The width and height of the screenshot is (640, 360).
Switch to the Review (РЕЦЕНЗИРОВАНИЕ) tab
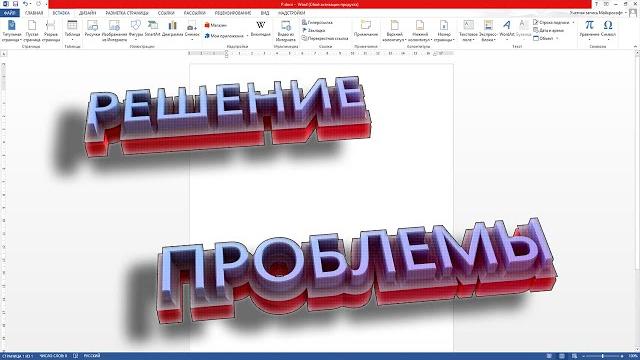coord(233,13)
